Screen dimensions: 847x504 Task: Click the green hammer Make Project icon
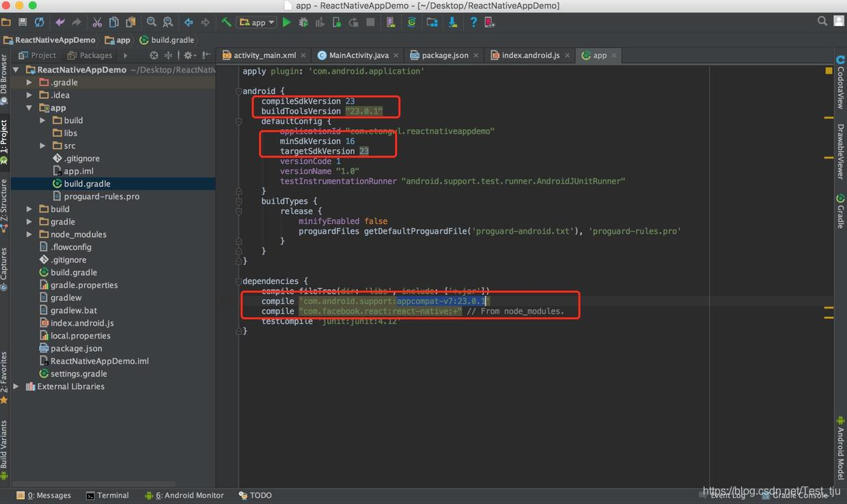click(x=226, y=23)
